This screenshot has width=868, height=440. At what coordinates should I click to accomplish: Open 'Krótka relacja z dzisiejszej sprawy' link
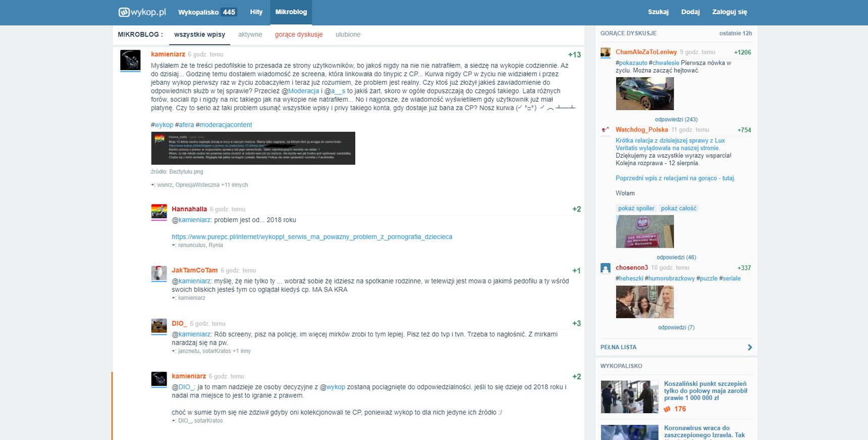(x=670, y=144)
